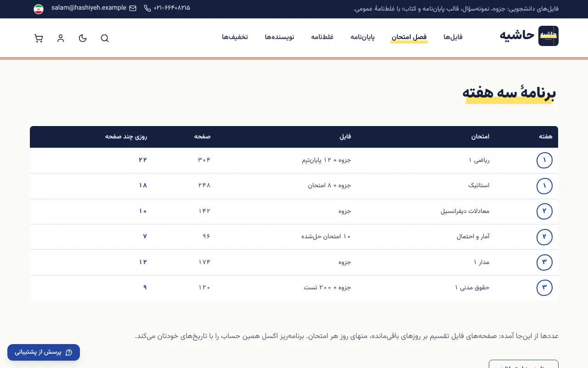
Task: Open the غلط‌نامه menu item
Action: (x=322, y=37)
